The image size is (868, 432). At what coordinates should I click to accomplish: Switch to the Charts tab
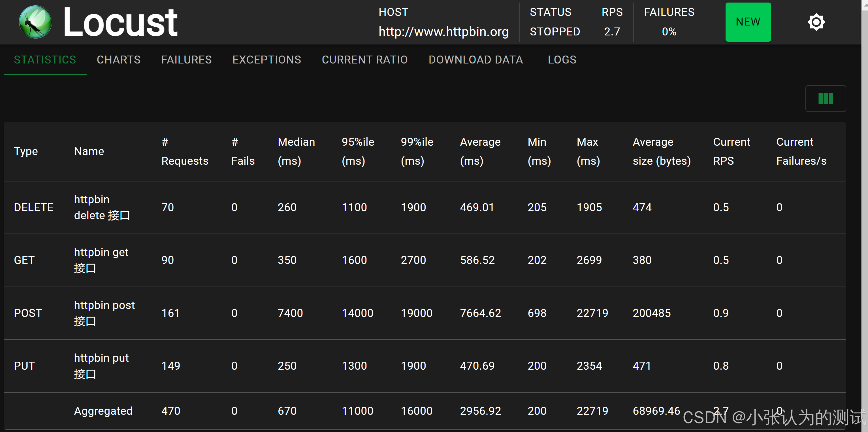[x=118, y=60]
